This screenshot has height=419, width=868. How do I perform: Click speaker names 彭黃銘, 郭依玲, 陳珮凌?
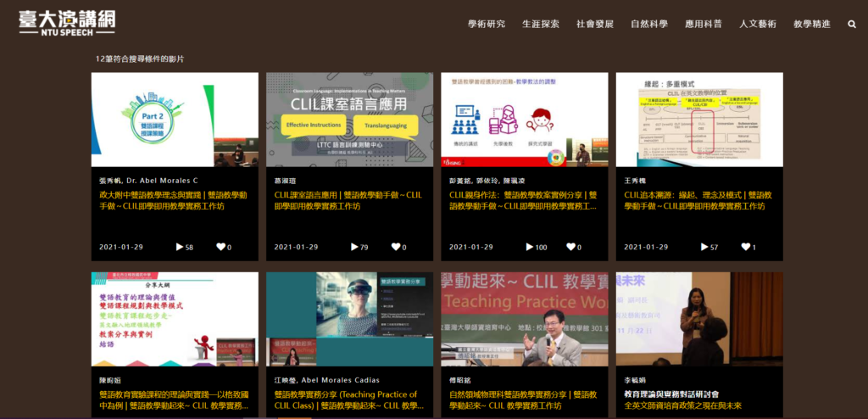(487, 181)
